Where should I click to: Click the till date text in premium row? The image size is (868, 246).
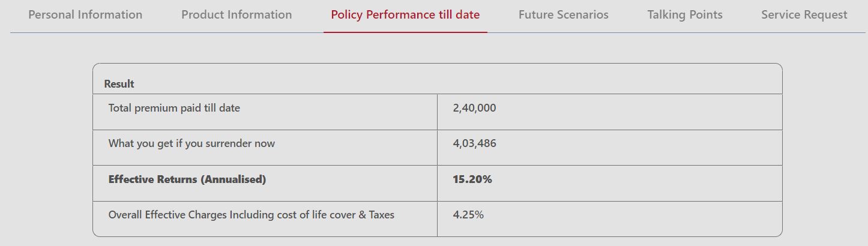222,108
